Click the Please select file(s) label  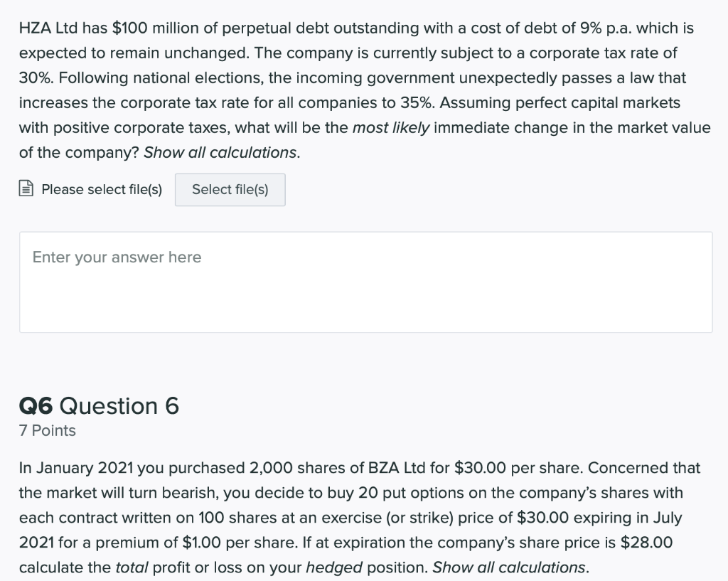click(x=102, y=189)
